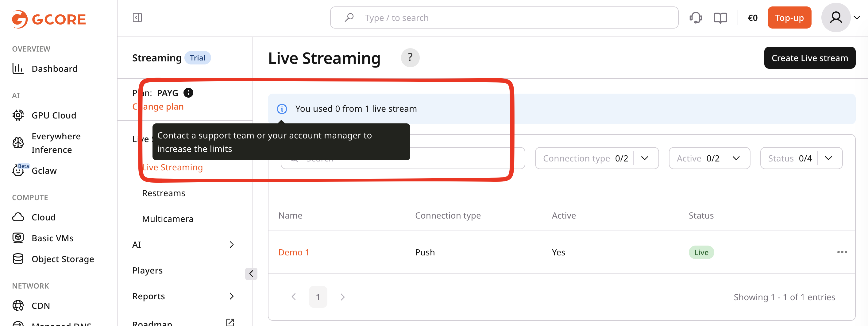Open documentation via the book icon
Viewport: 868px width, 326px height.
(x=720, y=17)
